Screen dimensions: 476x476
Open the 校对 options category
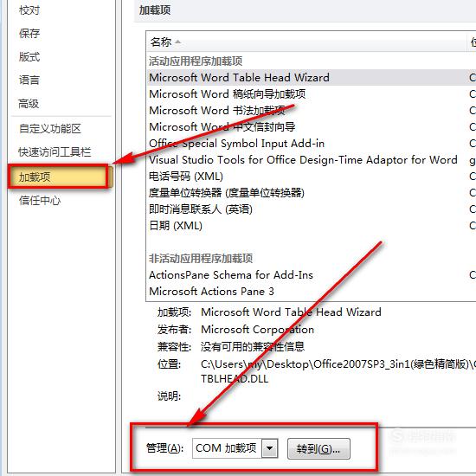[29, 10]
